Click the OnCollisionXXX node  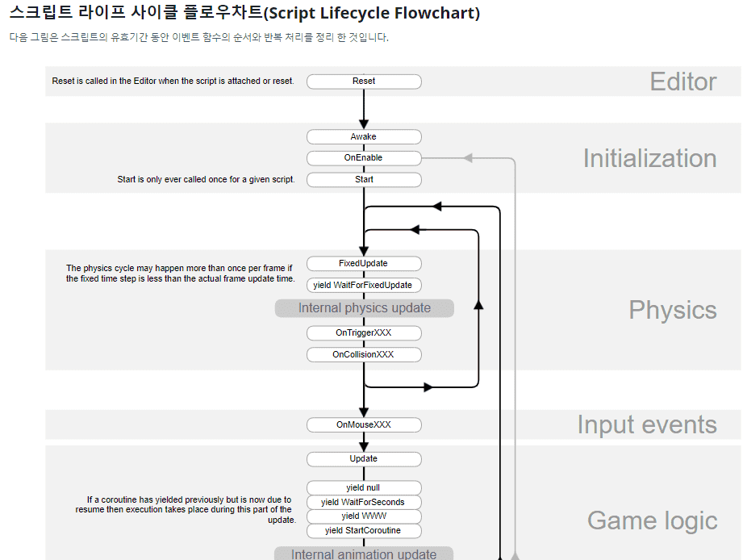(x=364, y=354)
